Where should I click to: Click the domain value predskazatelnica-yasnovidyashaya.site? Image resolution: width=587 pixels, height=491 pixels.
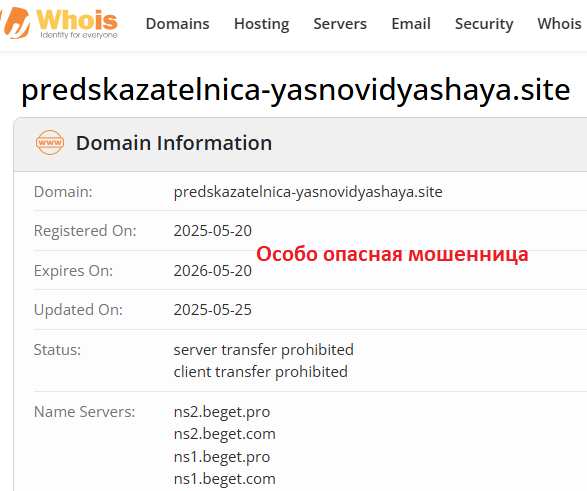(308, 192)
